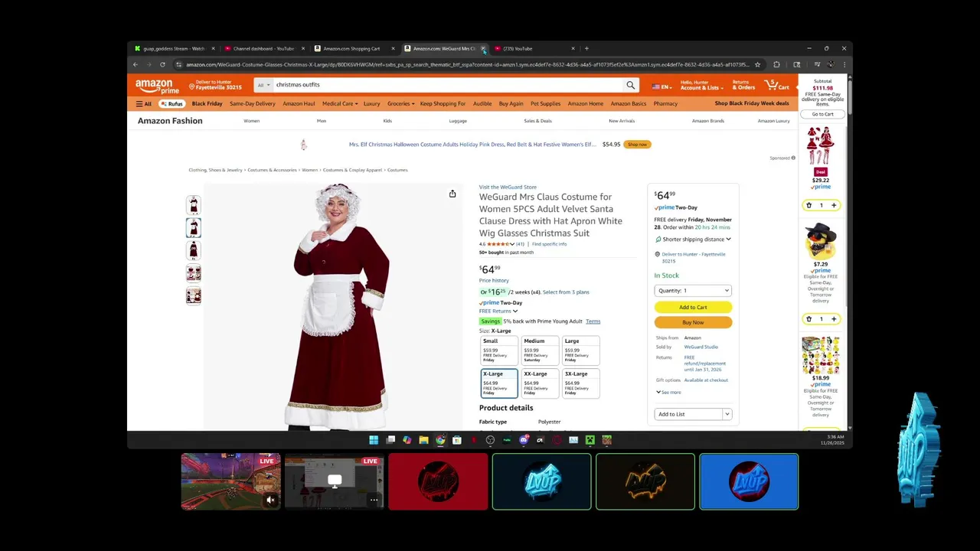Delete the $7.29 duck item from cart sidebar

(x=808, y=319)
